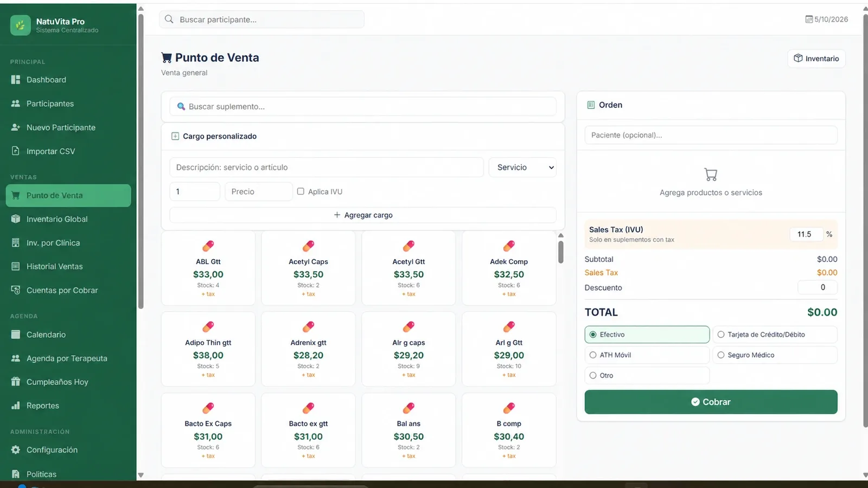Click the Paciente (opcional) field
Viewport: 868px width, 488px height.
click(x=711, y=135)
